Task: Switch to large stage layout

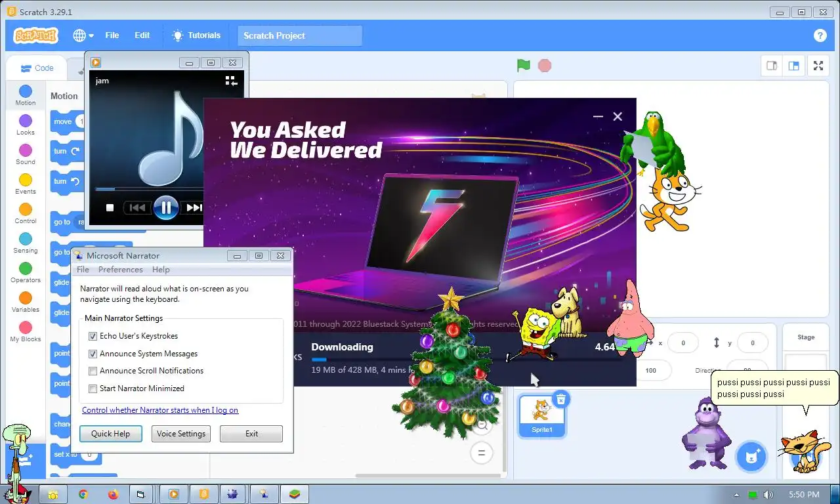Action: [794, 66]
